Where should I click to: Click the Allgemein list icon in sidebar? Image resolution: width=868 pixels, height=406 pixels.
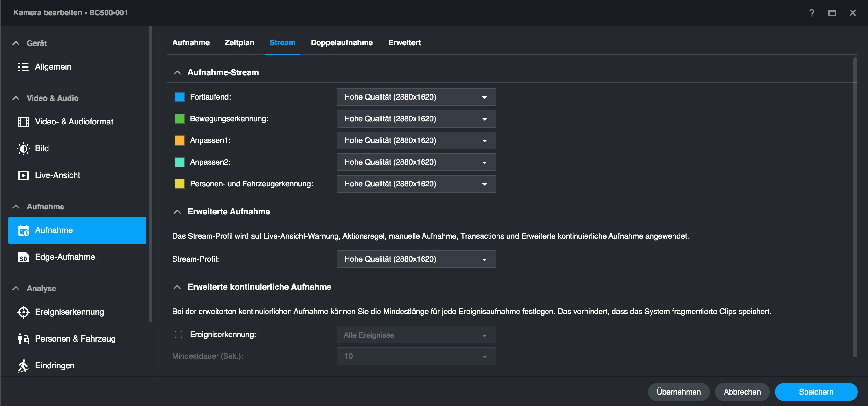(x=23, y=67)
